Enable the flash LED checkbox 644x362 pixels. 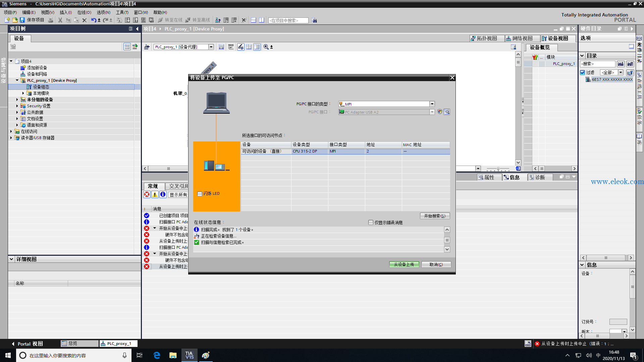[x=200, y=194]
